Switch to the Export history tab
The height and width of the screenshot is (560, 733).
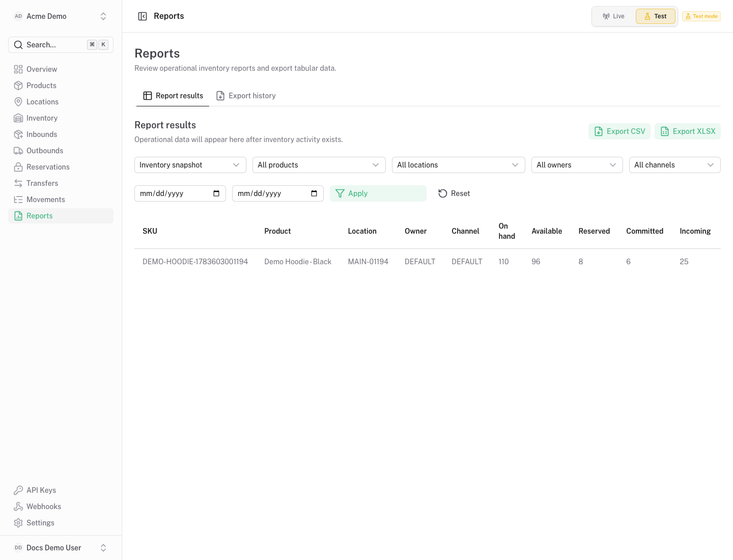246,96
